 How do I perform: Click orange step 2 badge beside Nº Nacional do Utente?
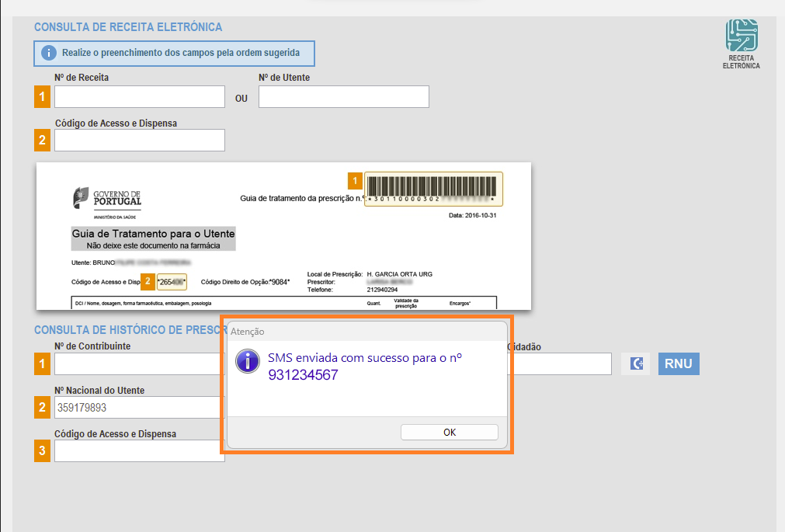pyautogui.click(x=42, y=407)
